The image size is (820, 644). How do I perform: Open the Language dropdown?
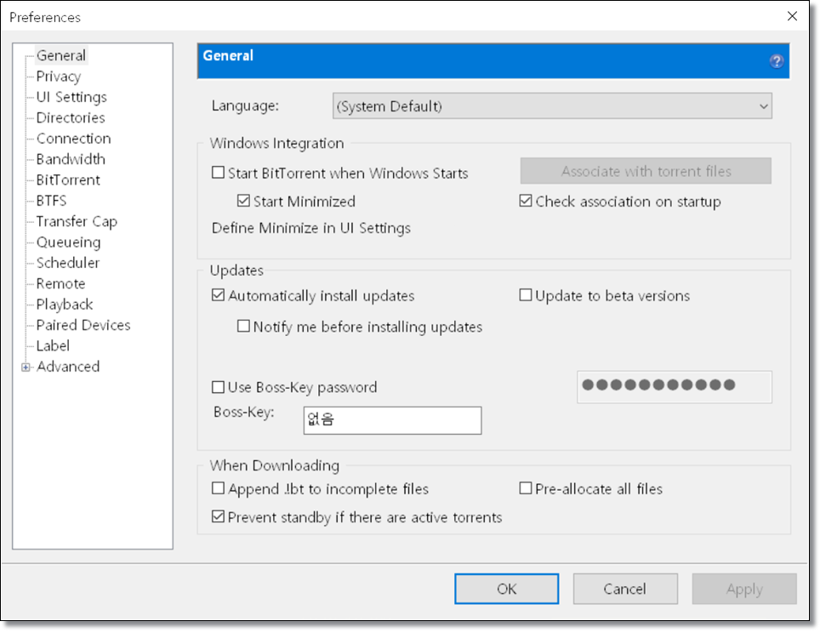pos(552,106)
